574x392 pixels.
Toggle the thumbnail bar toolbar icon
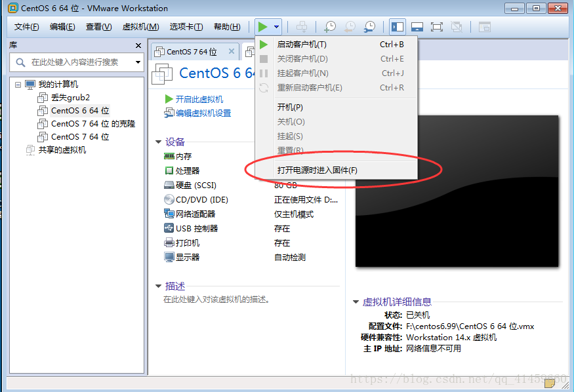pyautogui.click(x=417, y=27)
